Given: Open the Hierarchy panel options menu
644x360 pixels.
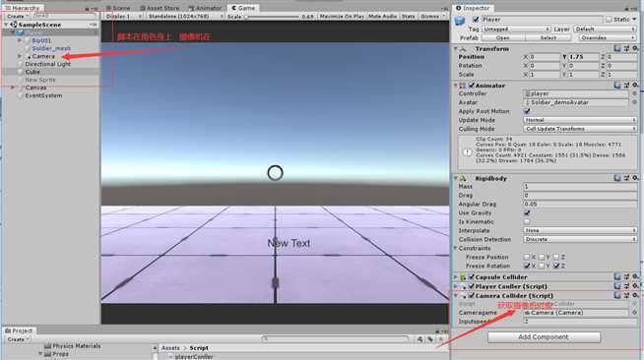Looking at the screenshot, I should (94, 9).
